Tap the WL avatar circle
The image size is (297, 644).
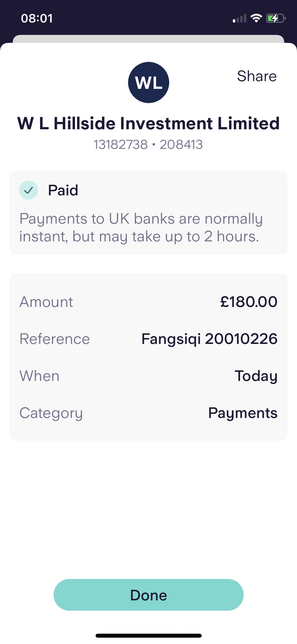tap(148, 82)
